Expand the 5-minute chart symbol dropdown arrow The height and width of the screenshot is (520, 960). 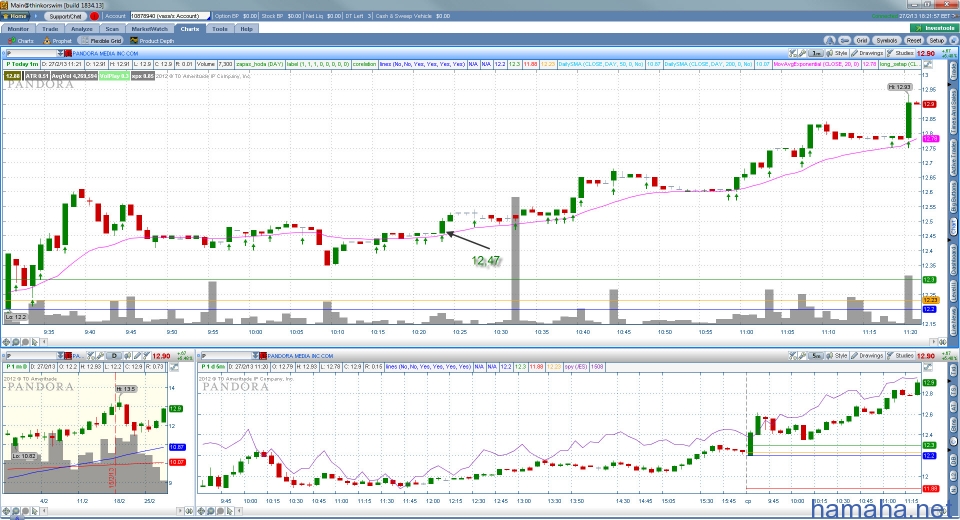coord(255,355)
